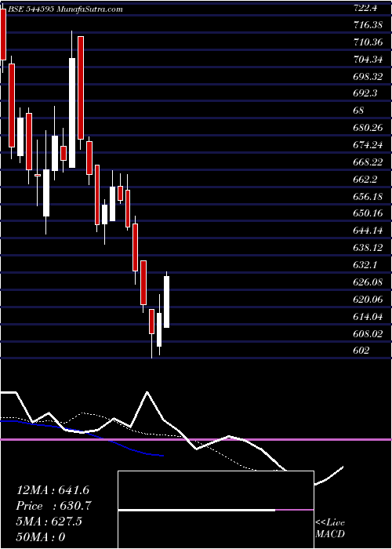Select the 692.3 price axis label
392x549 pixels.
click(365, 93)
